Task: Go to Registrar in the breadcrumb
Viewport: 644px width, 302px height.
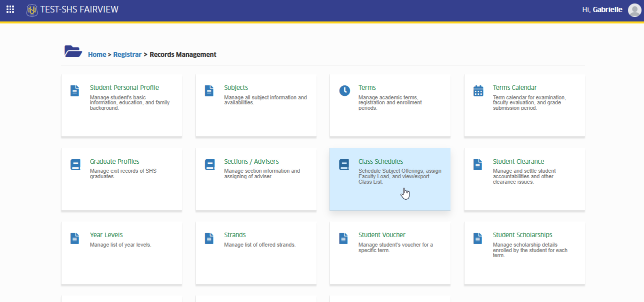Action: pos(127,54)
